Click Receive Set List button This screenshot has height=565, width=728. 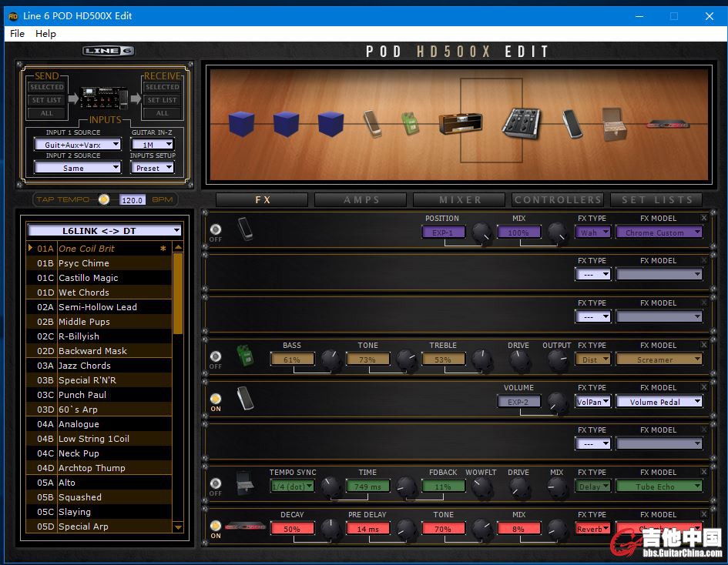[162, 100]
